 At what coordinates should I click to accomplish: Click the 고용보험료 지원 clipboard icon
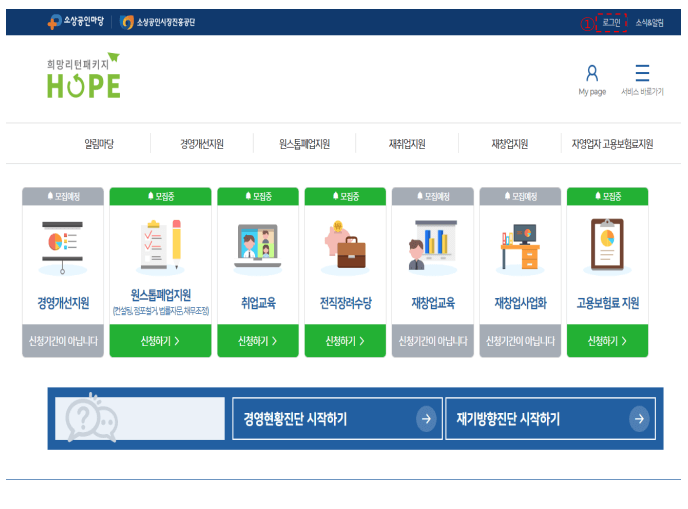coord(607,246)
